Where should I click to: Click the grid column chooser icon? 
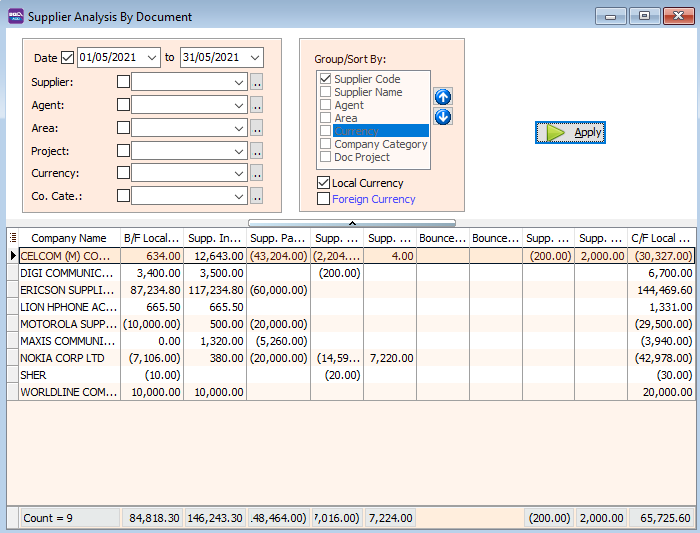[13, 238]
